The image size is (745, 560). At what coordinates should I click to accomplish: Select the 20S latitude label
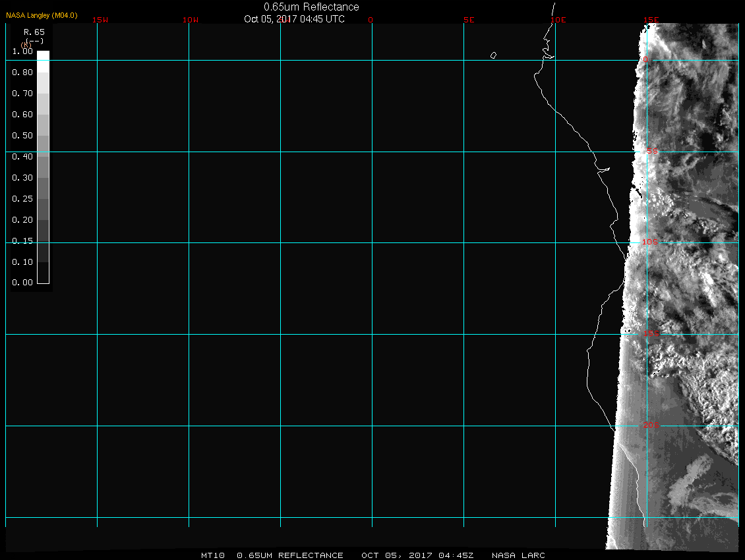650,426
